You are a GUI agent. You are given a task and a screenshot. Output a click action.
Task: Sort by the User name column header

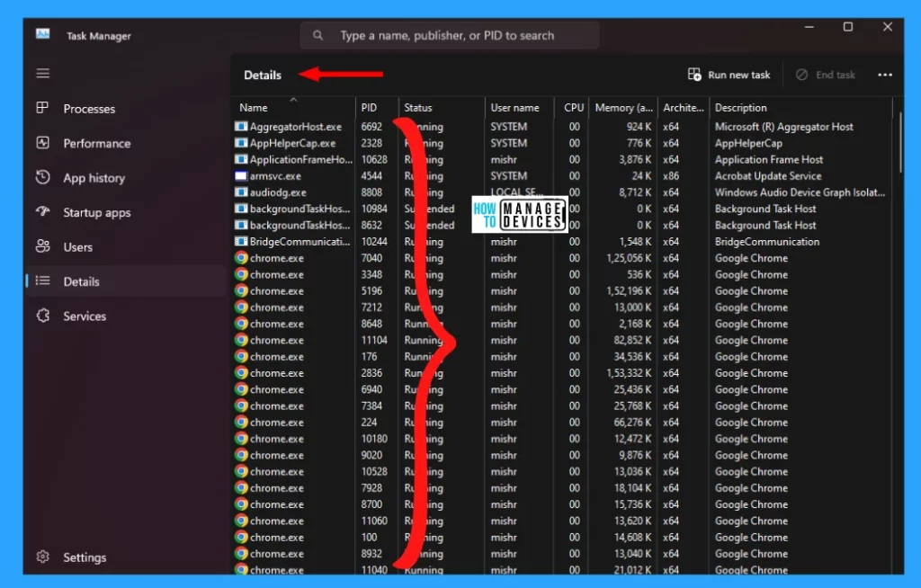coord(519,108)
